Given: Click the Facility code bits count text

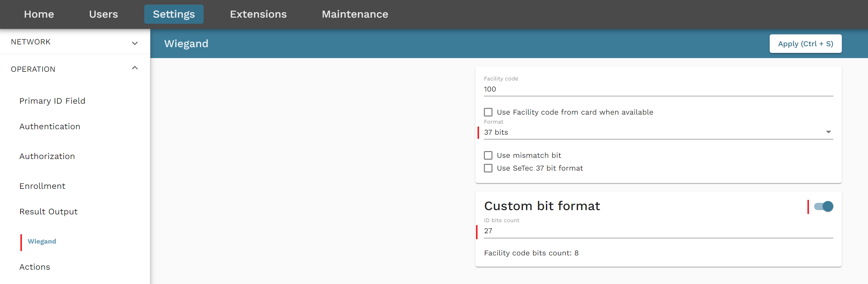Looking at the screenshot, I should click(x=531, y=253).
